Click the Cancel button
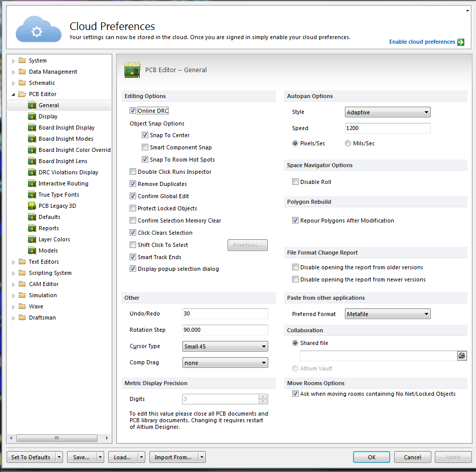The height and width of the screenshot is (472, 476). click(x=412, y=457)
